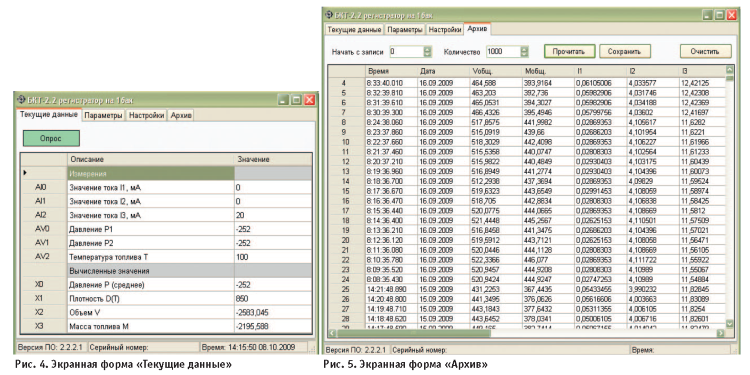Switch to Текущие данные tab in Рис. 5 window
Screen dimensions: 750x375
pos(354,30)
